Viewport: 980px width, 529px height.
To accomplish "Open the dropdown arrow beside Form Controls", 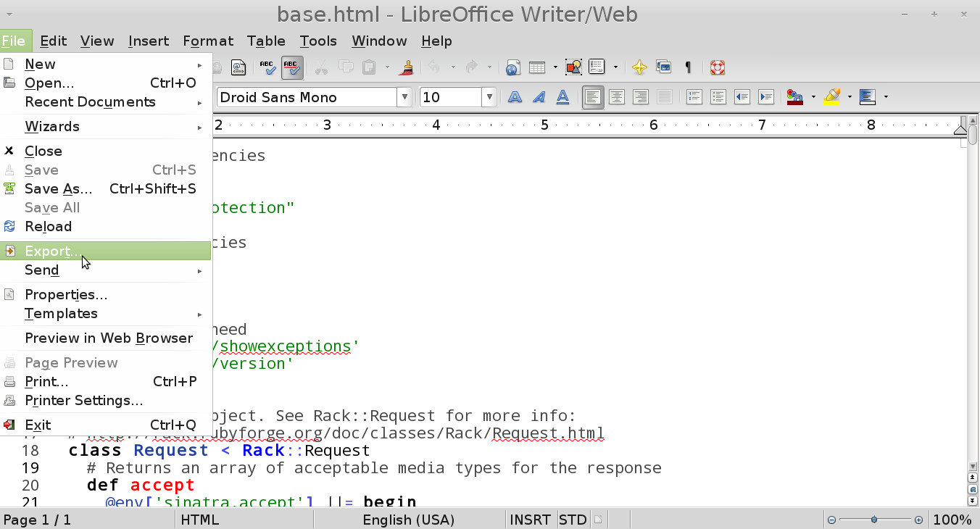I will pyautogui.click(x=615, y=68).
